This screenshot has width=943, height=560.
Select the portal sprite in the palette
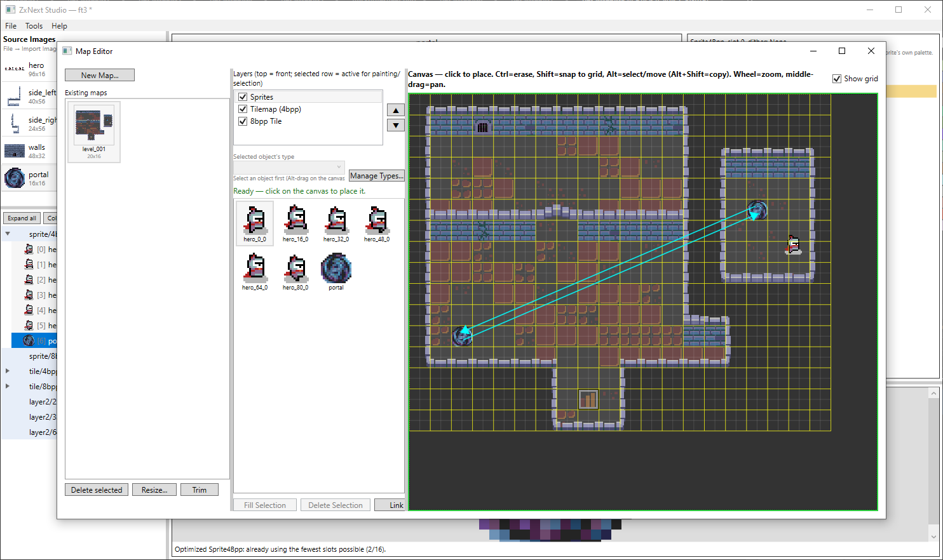336,271
